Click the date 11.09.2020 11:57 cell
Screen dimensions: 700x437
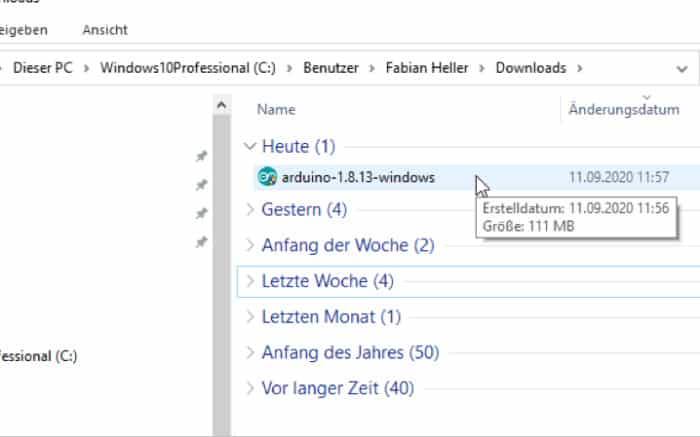(x=618, y=177)
